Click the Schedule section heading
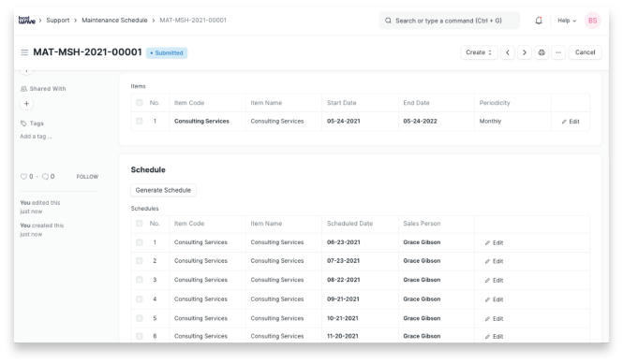Image resolution: width=623 pixels, height=364 pixels. [x=148, y=170]
